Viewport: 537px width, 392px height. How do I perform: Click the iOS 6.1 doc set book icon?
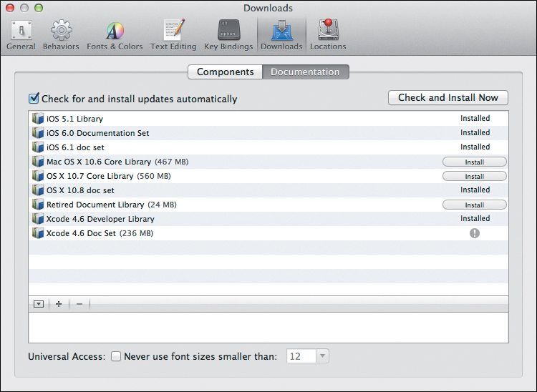coord(38,147)
